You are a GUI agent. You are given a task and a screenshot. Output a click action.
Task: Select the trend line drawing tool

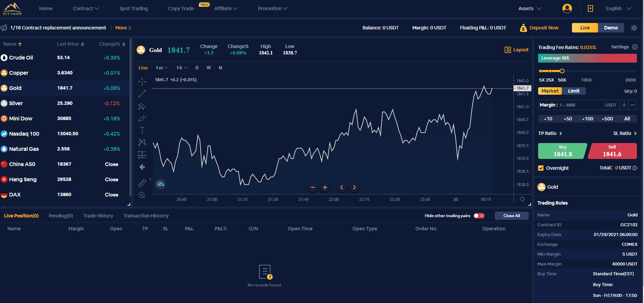tap(142, 94)
